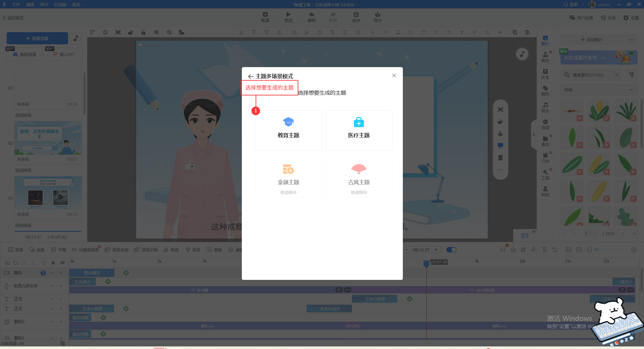The height and width of the screenshot is (349, 644).
Task: Click the filter icon next to material search
Action: [x=632, y=75]
